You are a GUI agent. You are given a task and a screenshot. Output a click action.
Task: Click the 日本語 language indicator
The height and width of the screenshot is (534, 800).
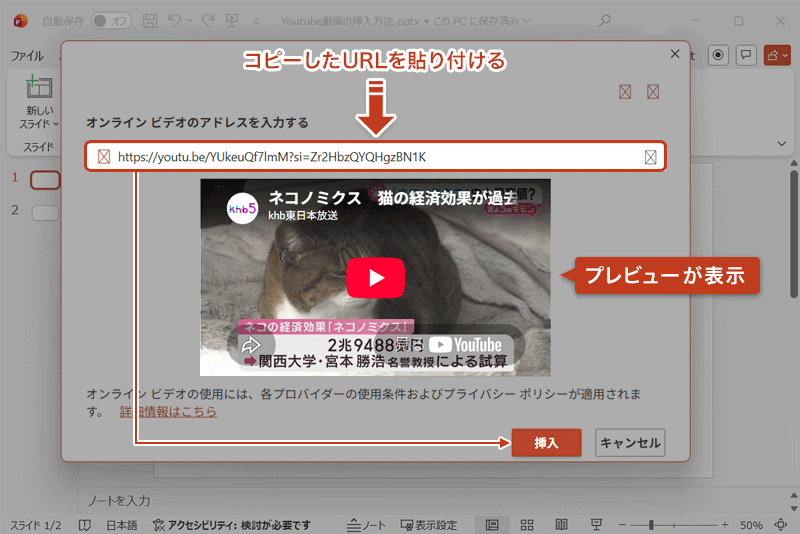click(x=121, y=525)
